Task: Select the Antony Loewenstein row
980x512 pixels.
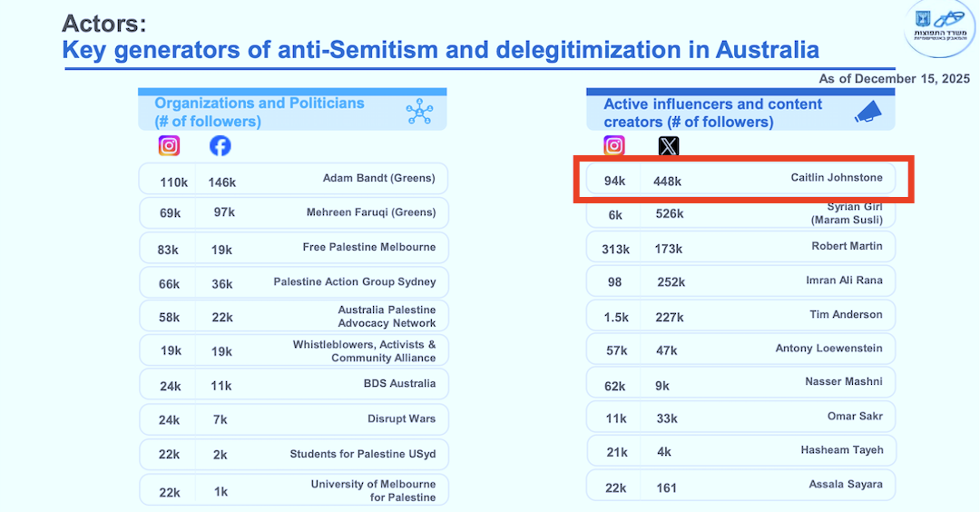Action: 741,349
